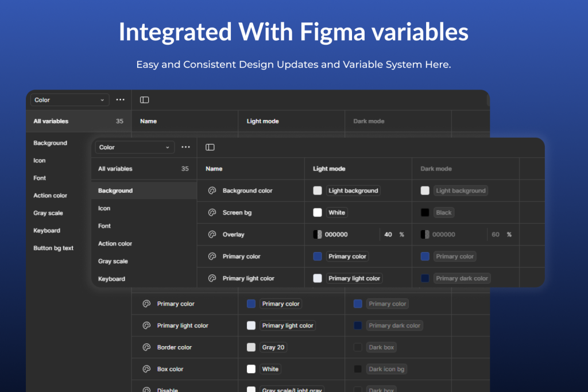Select All variables in back panel

coord(79,121)
